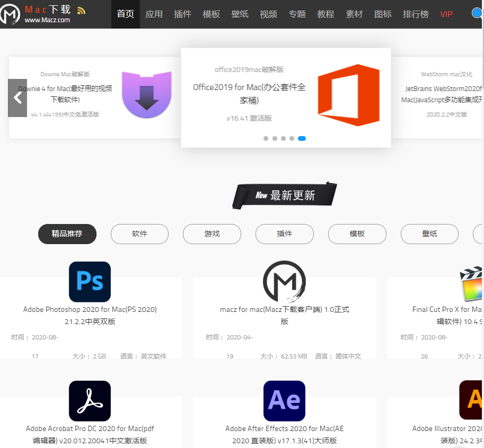The width and height of the screenshot is (484, 448).
Task: Open the 排行榜 navigation menu
Action: [416, 14]
